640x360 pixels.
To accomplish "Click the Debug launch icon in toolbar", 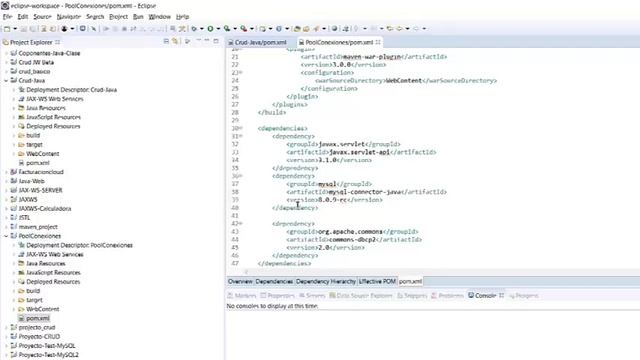I will (194, 29).
